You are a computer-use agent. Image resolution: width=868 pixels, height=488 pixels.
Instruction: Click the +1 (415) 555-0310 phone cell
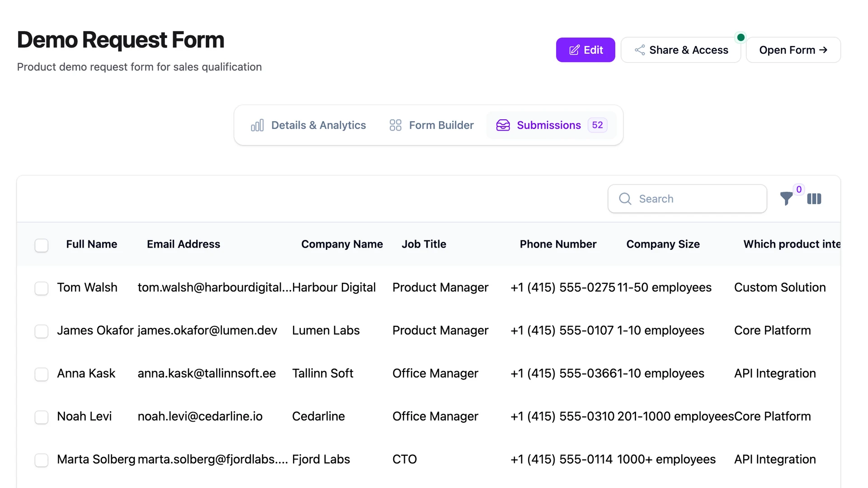pyautogui.click(x=562, y=416)
